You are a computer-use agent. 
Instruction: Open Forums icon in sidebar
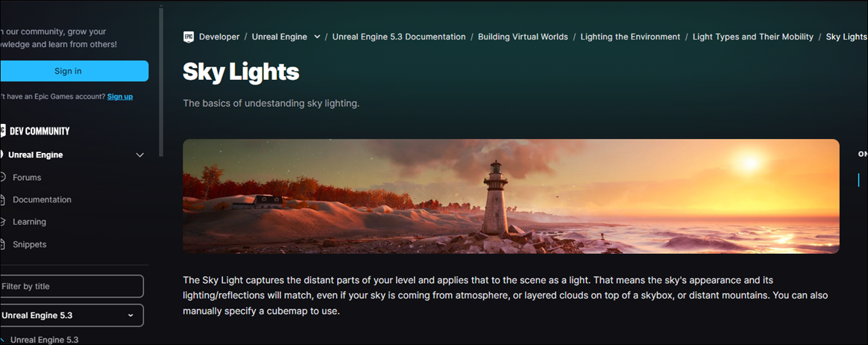(x=3, y=178)
